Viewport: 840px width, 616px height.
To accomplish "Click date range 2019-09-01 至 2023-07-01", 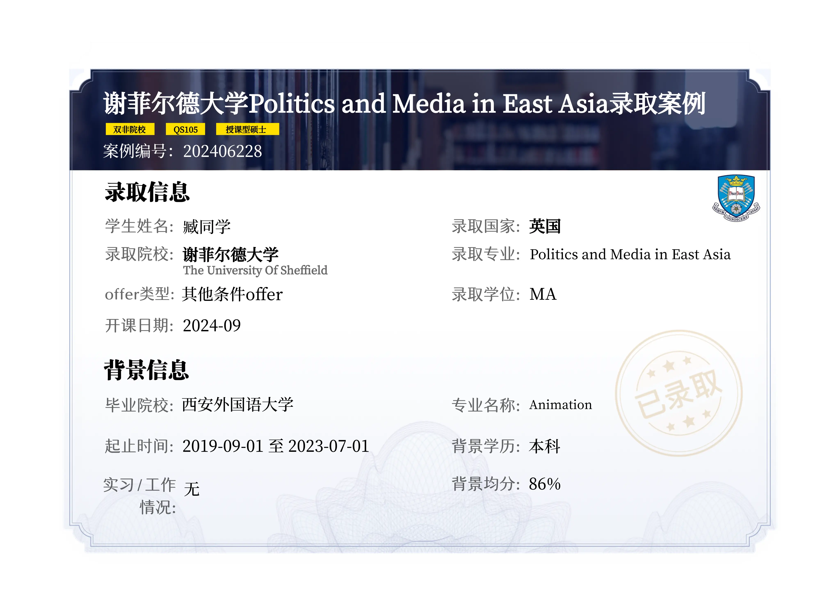I will tap(276, 446).
